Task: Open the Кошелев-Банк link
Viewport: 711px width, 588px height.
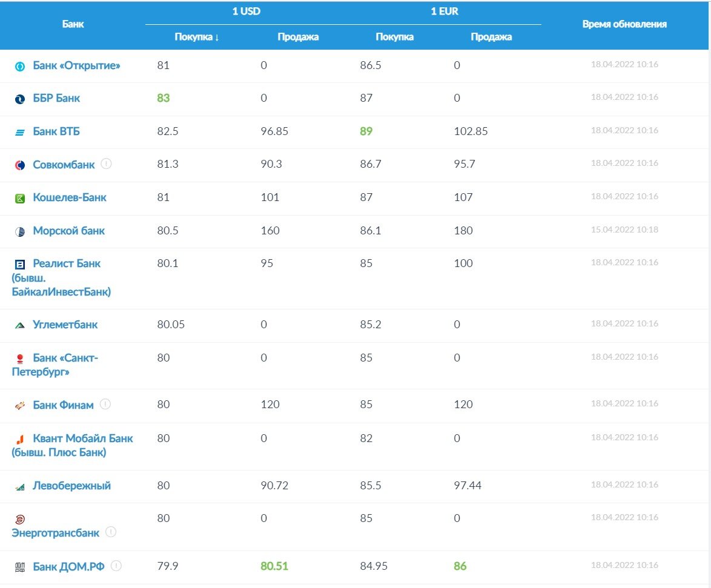Action: tap(70, 197)
